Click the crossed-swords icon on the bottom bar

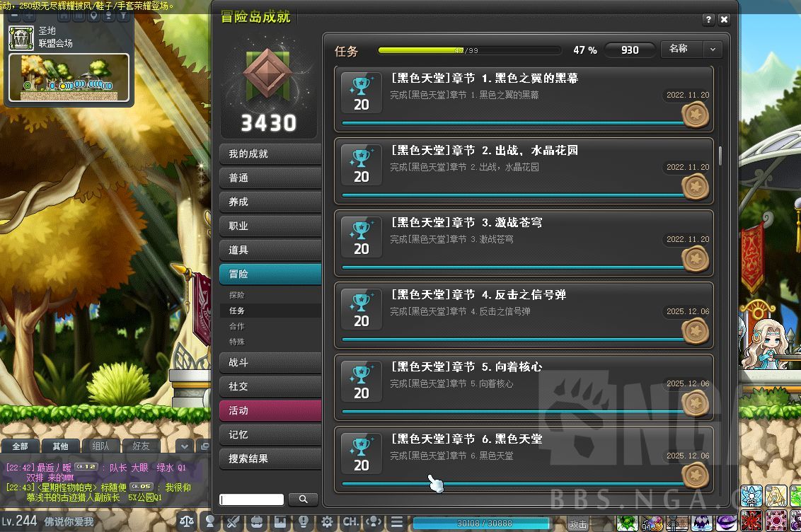click(x=234, y=521)
